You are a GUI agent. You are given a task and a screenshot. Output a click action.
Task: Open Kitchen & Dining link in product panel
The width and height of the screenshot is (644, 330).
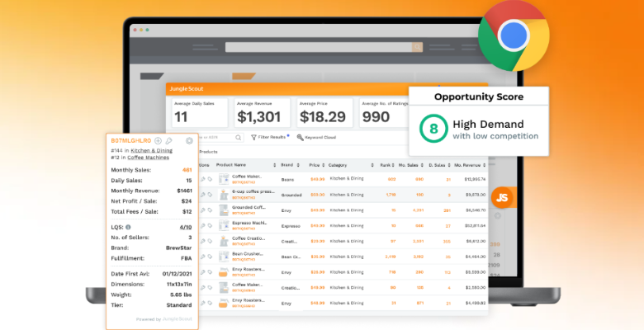[152, 151]
